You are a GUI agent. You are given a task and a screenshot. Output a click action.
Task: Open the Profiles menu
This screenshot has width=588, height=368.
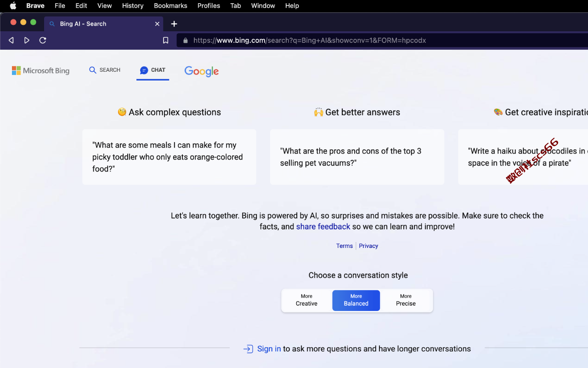pos(209,6)
